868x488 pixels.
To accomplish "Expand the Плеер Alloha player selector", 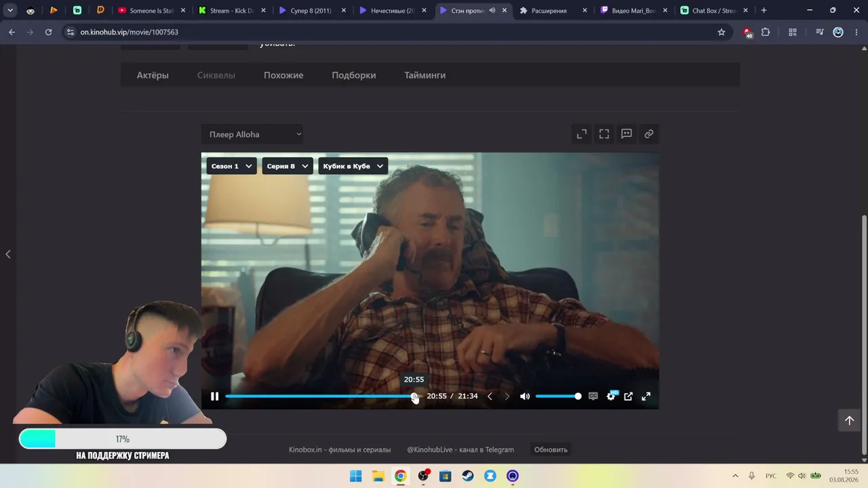I will click(x=252, y=134).
